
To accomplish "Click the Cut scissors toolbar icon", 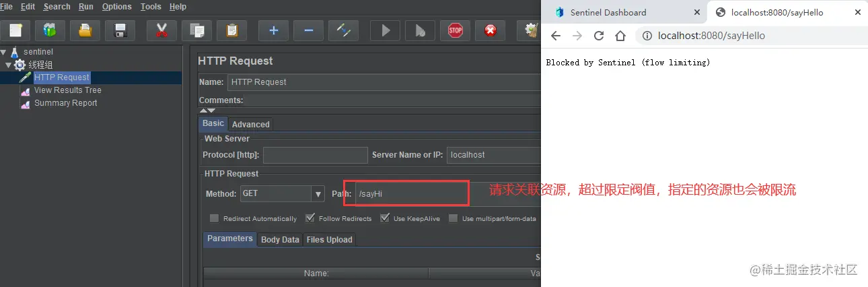I will (161, 30).
